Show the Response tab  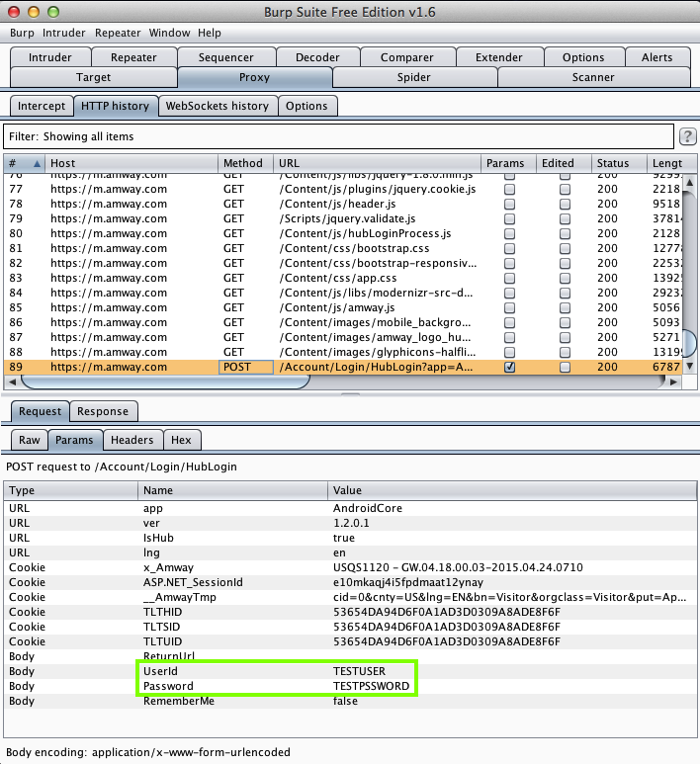point(102,411)
